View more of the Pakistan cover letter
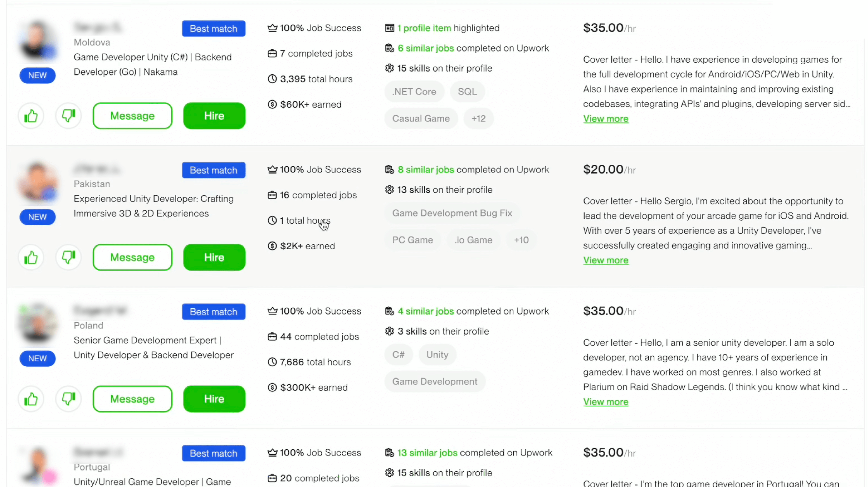 [606, 260]
